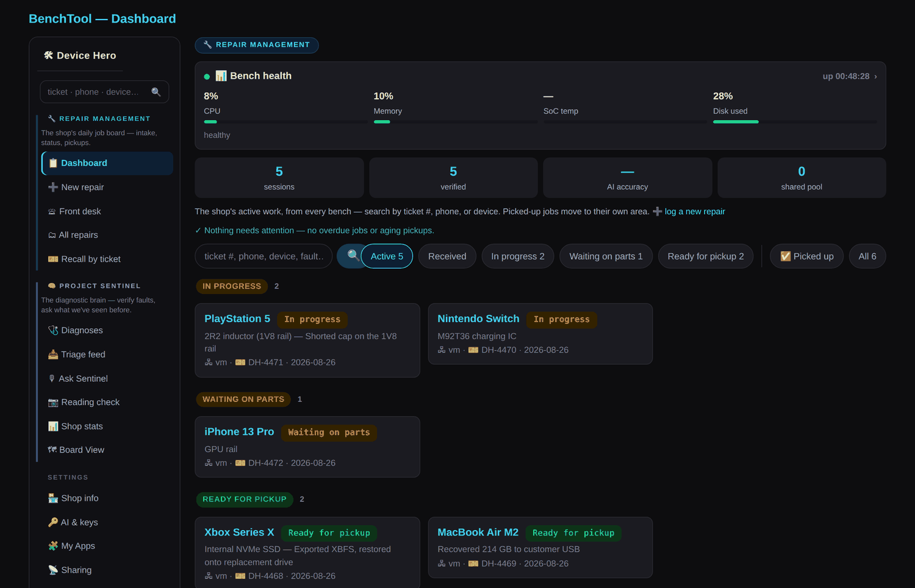
Task: Click the vm network icon on iPhone 13 Pro card
Action: (209, 463)
